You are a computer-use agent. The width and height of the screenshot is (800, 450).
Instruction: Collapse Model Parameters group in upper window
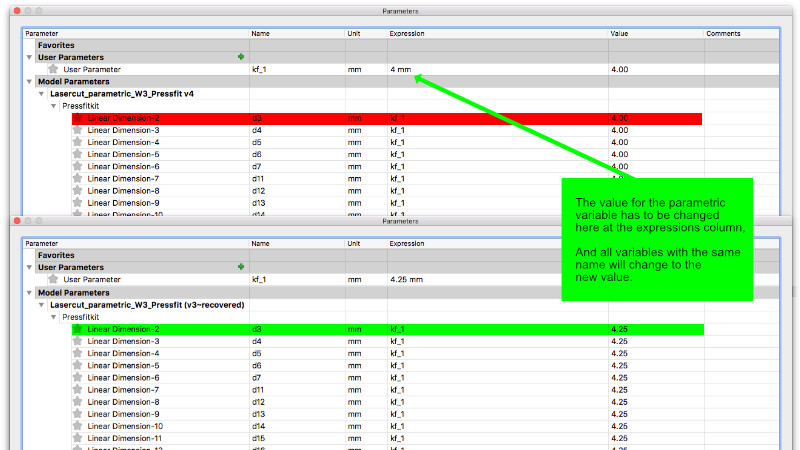[x=29, y=82]
